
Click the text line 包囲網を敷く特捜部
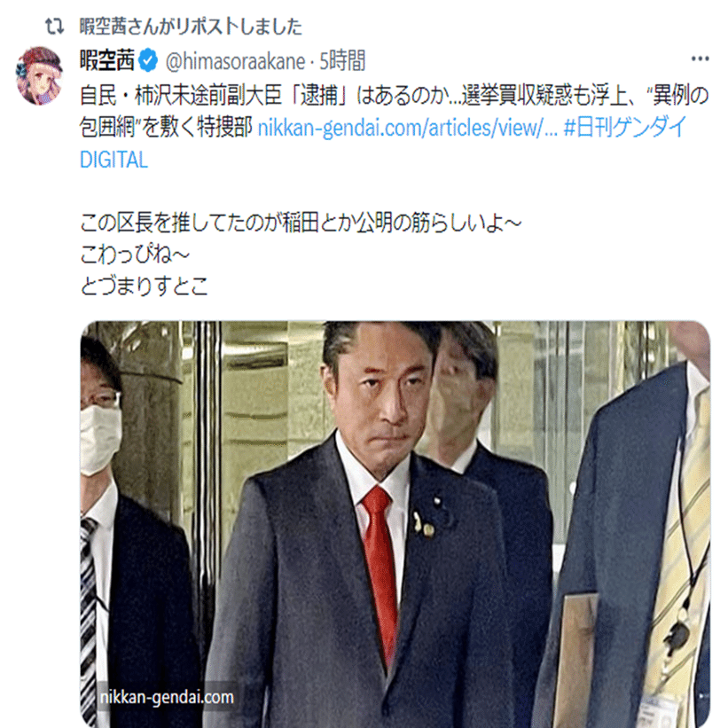point(166,127)
